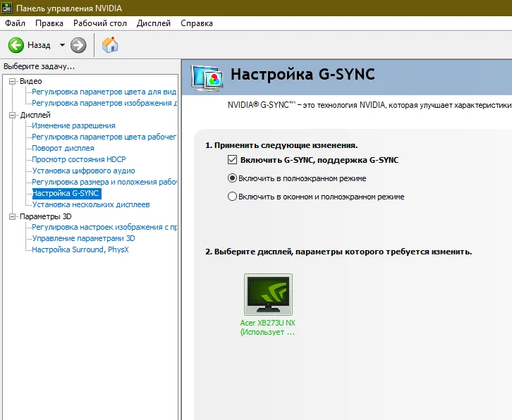
Task: Open Поворот дисплея in the tree
Action: [63, 148]
